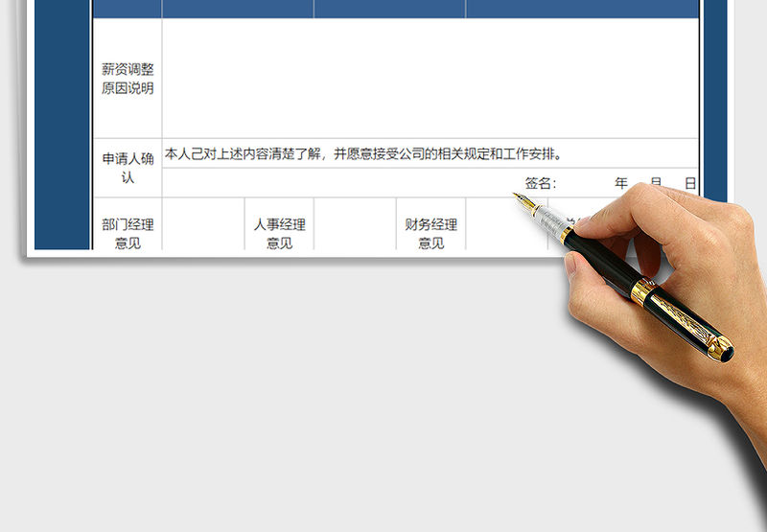Click the dark blue right border band

click(x=714, y=96)
